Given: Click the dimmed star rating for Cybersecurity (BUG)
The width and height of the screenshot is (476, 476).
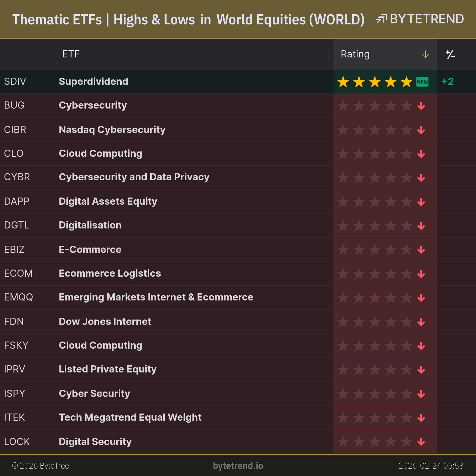Looking at the screenshot, I should point(375,106).
